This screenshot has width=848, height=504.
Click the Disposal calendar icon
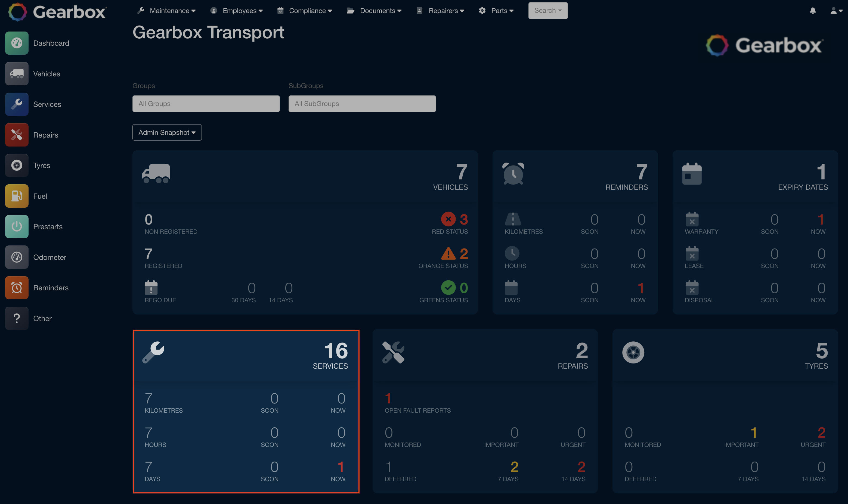tap(692, 288)
